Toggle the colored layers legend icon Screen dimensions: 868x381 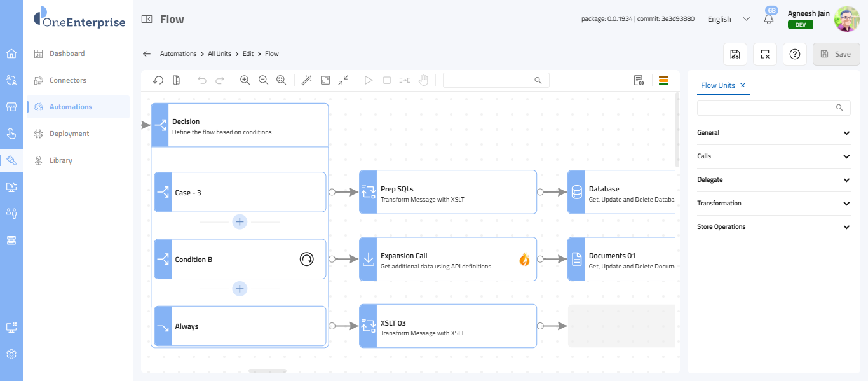pos(663,80)
